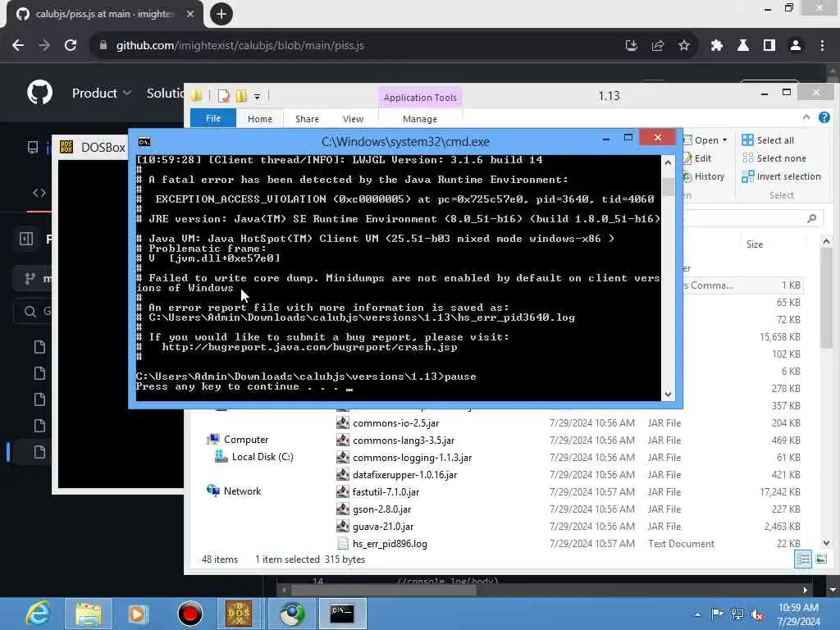Select datafixerupper-1.0.16.jar file

pyautogui.click(x=404, y=475)
